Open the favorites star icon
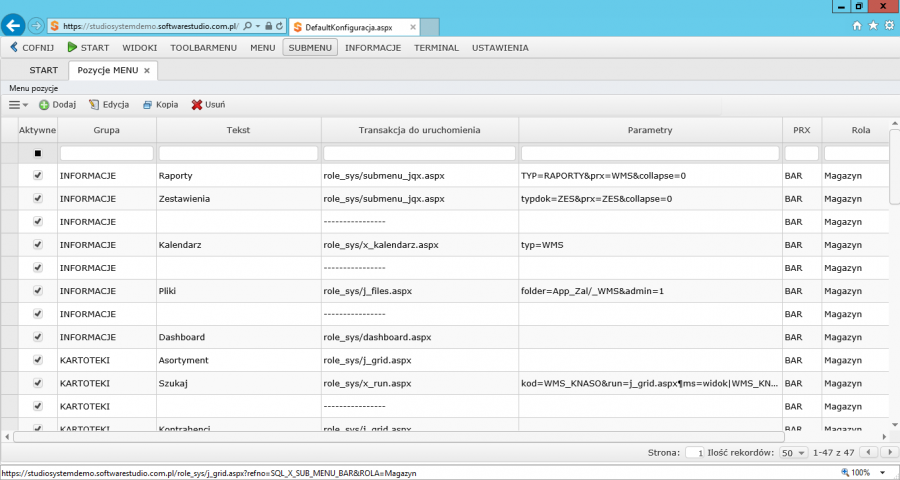Viewport: 900px width, 480px height. (x=873, y=26)
